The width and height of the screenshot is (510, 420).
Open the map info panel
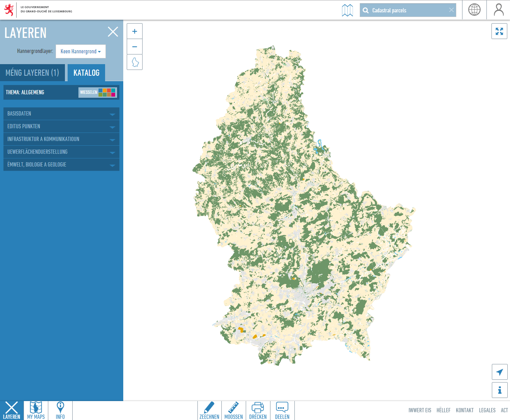point(500,390)
